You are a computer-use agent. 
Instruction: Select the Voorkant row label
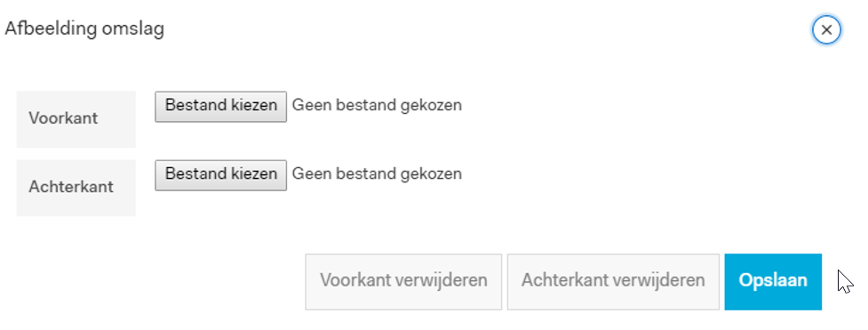[x=64, y=118]
